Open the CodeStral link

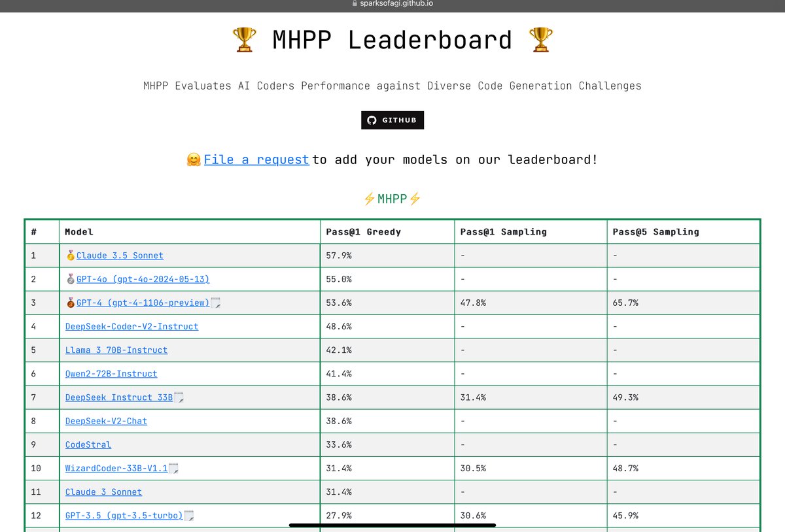(88, 444)
